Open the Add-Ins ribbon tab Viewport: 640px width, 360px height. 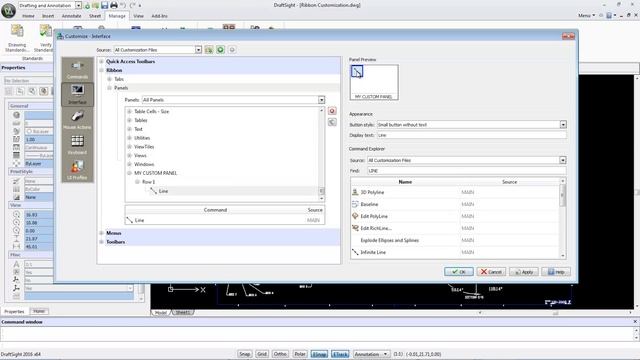point(159,16)
